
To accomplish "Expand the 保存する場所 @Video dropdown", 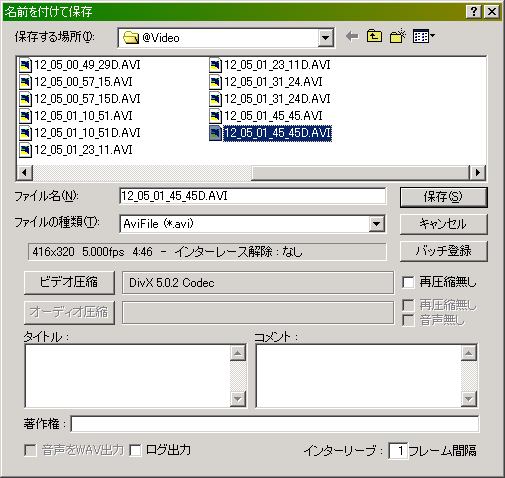I will (x=326, y=38).
